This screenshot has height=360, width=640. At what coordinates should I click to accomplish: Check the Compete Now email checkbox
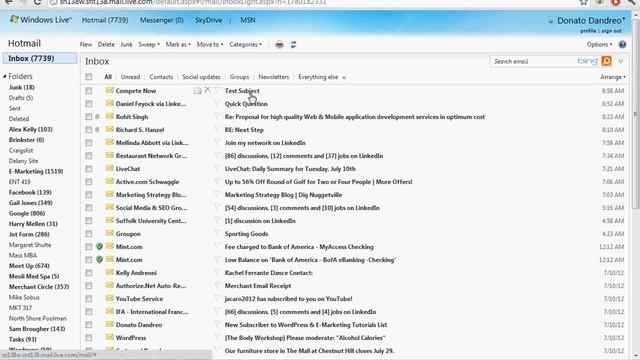pyautogui.click(x=89, y=91)
